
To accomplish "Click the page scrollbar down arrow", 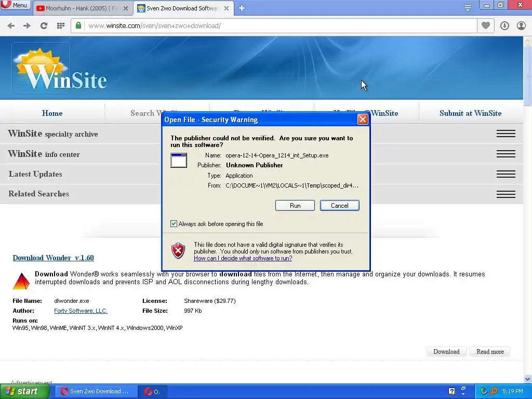I will click(528, 379).
